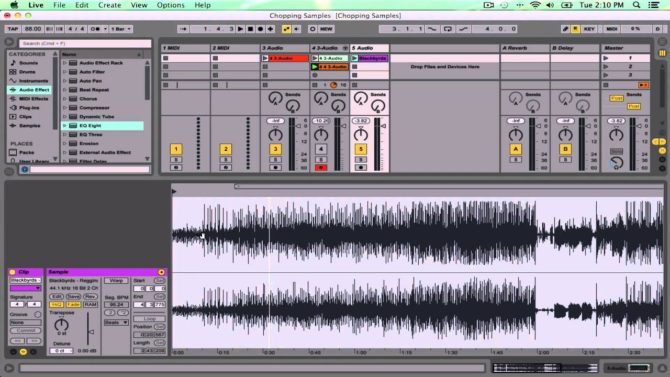This screenshot has width=670, height=377.
Task: Expand the Auto Filter device
Action: click(65, 72)
